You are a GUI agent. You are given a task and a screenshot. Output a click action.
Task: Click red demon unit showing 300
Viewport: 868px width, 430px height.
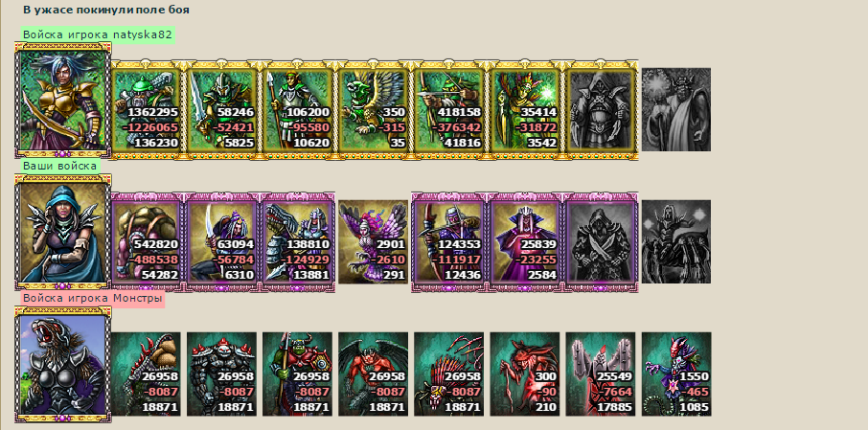point(525,374)
